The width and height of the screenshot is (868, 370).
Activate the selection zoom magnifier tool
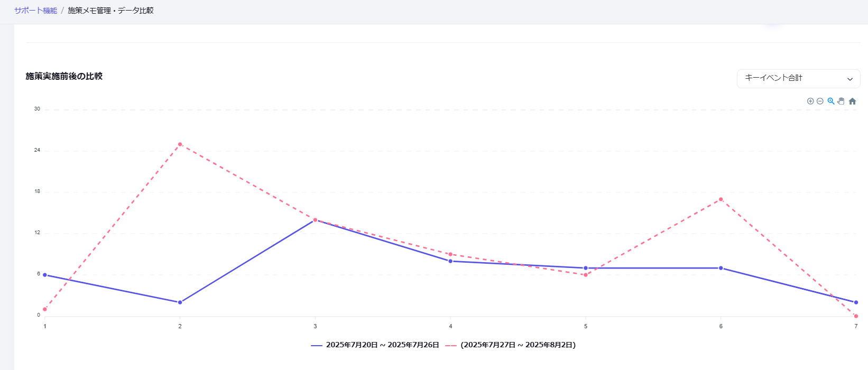click(x=831, y=101)
